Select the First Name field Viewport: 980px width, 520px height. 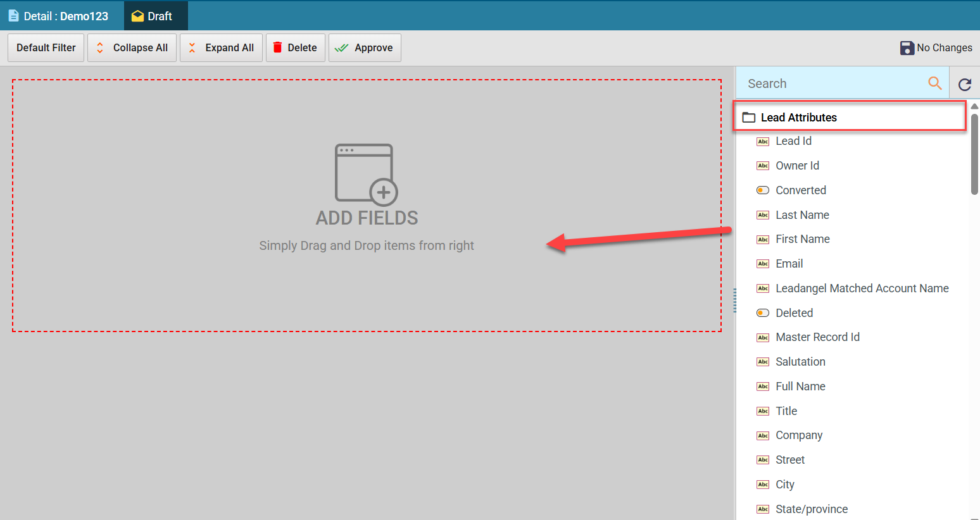(803, 239)
